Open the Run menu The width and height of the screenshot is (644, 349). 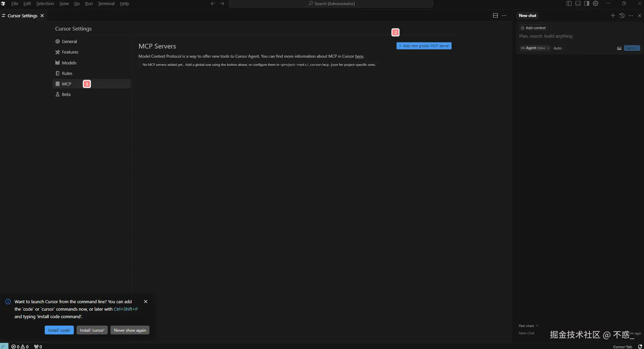pyautogui.click(x=89, y=4)
